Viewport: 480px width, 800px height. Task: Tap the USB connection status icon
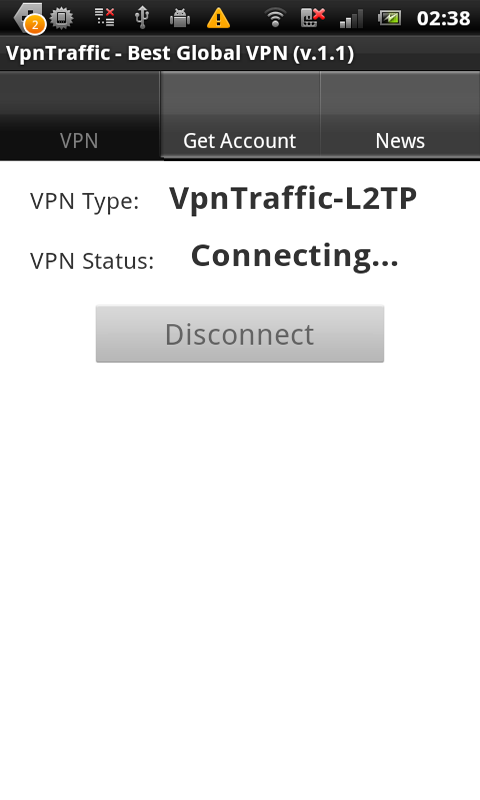[142, 17]
